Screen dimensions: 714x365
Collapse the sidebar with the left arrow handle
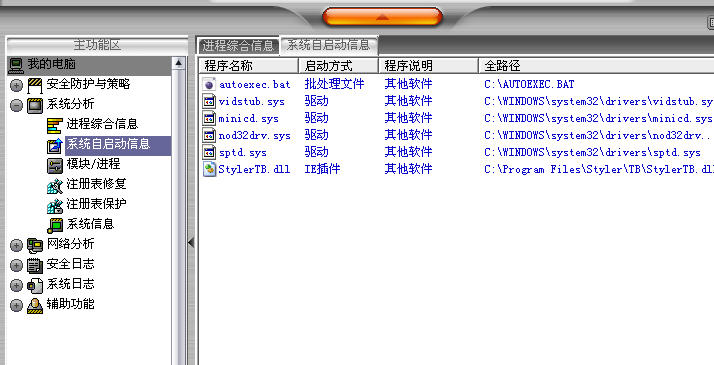tap(191, 243)
